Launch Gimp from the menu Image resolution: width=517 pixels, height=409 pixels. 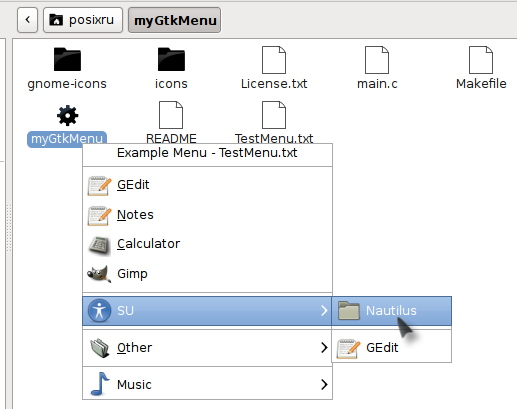pos(207,274)
